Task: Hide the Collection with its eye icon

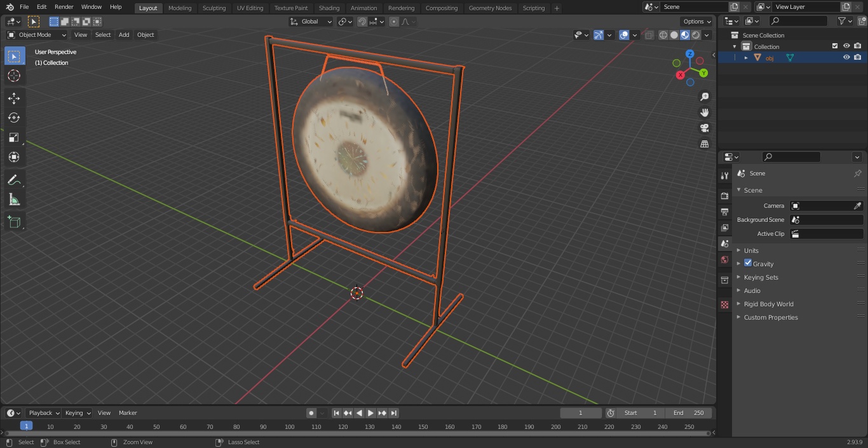Action: [x=846, y=46]
